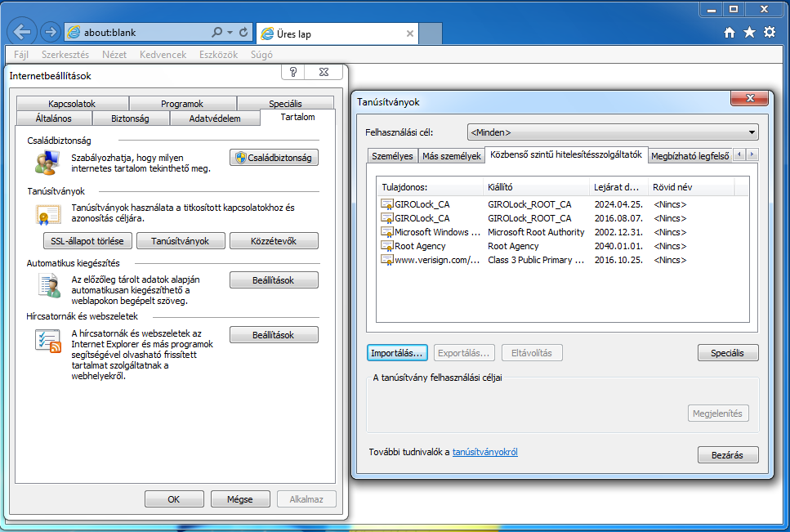Click the Mégse button
Viewport: 790px width, 532px height.
click(x=240, y=499)
